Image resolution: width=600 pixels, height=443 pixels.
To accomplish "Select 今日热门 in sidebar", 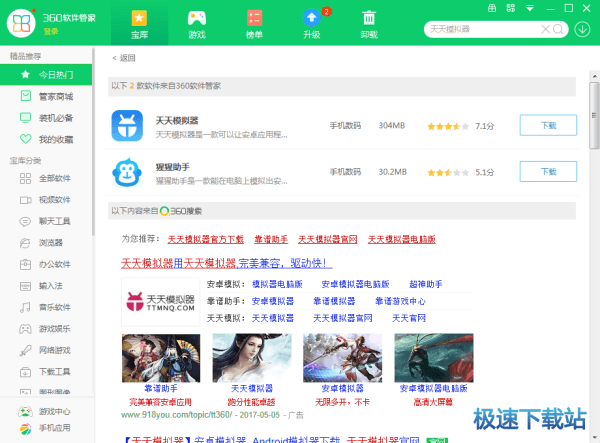I will [46, 75].
